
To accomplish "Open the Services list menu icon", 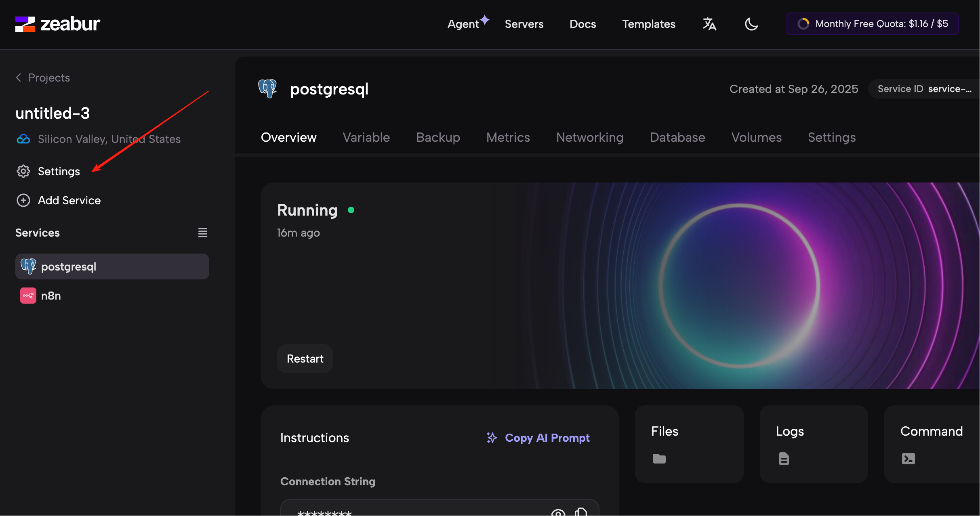I will pos(202,233).
